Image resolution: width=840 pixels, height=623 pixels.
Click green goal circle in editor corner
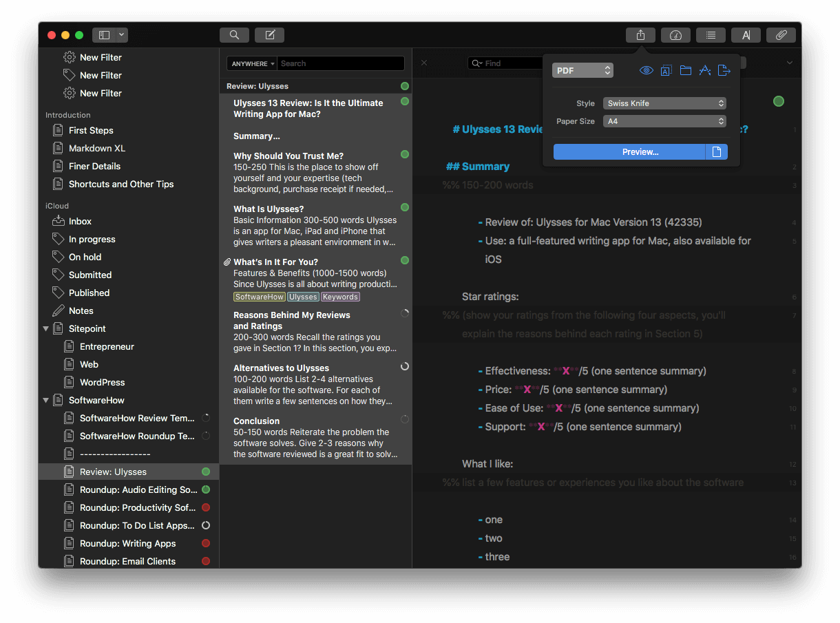pyautogui.click(x=779, y=101)
